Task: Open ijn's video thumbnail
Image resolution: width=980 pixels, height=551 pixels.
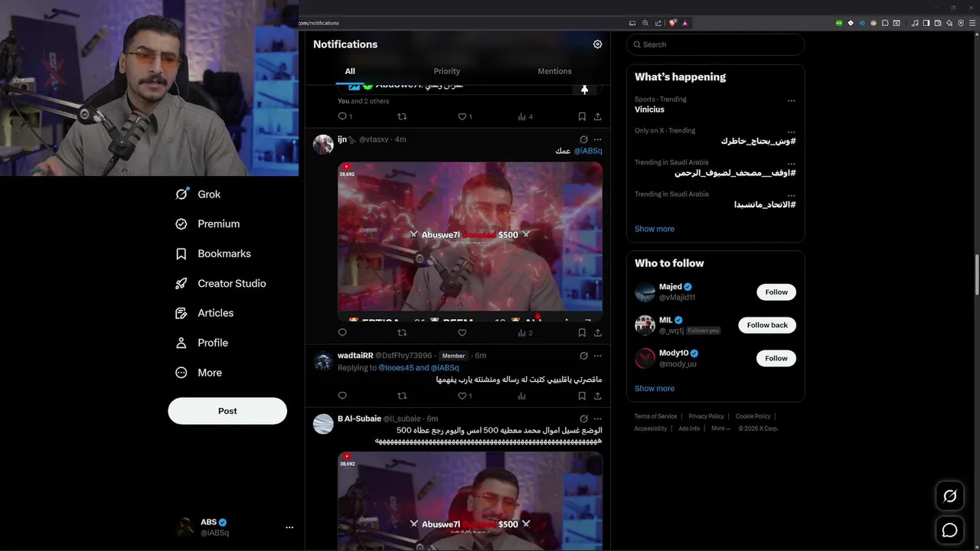Action: pos(470,241)
